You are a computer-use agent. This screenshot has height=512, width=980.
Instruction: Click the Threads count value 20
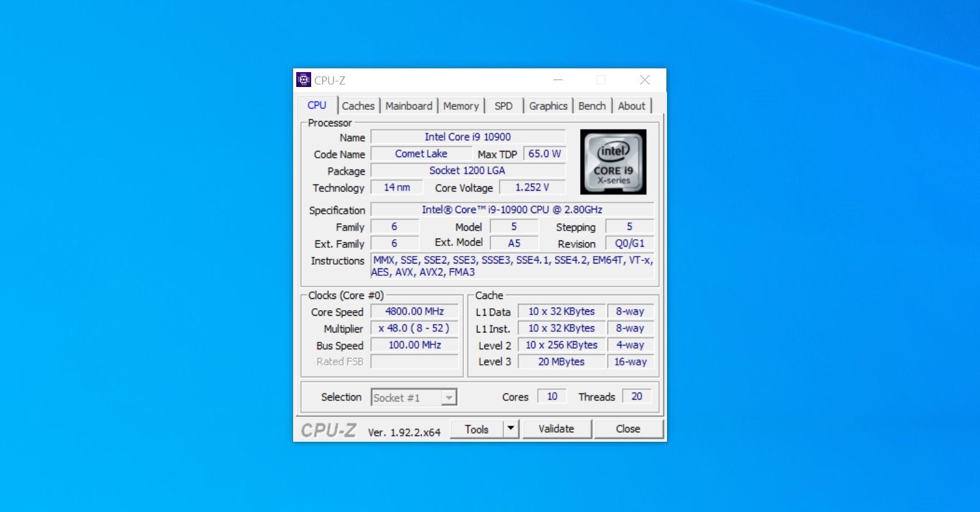(637, 396)
